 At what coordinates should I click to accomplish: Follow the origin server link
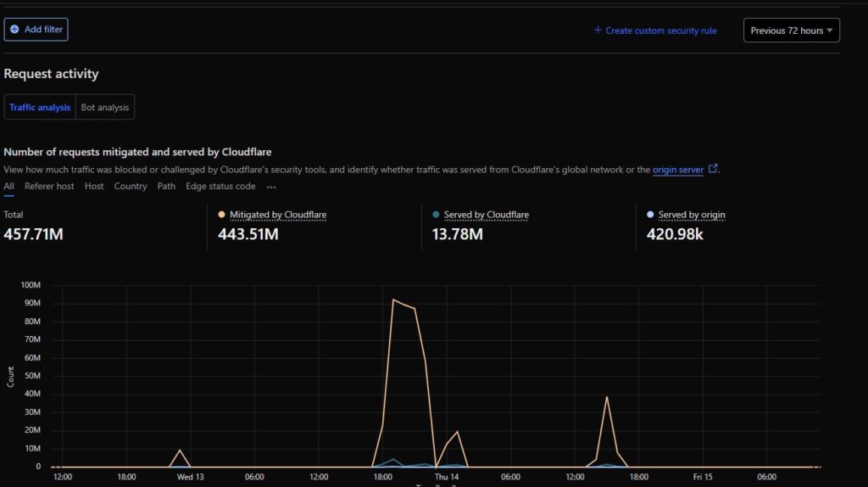(x=677, y=170)
